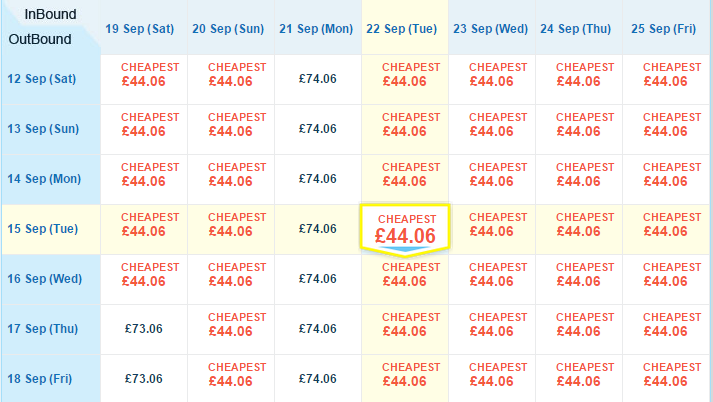Click the 19 Sep (Sat) inbound column header
This screenshot has height=402, width=713.
click(x=140, y=29)
